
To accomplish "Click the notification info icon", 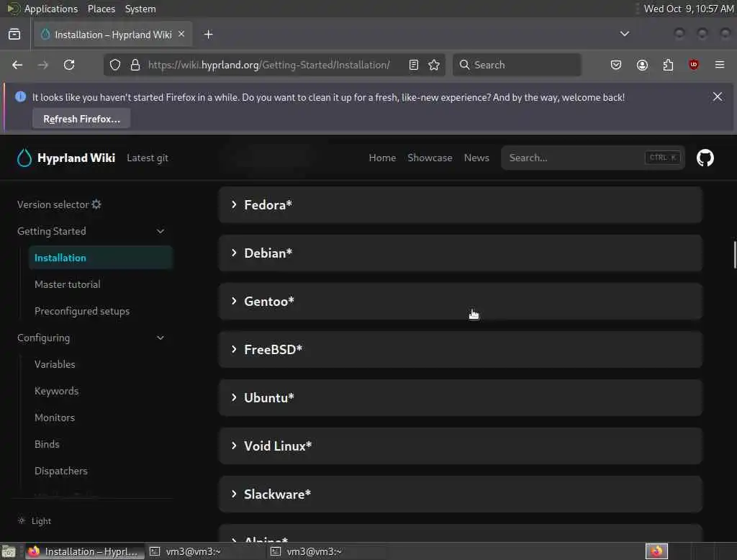I will pyautogui.click(x=20, y=97).
